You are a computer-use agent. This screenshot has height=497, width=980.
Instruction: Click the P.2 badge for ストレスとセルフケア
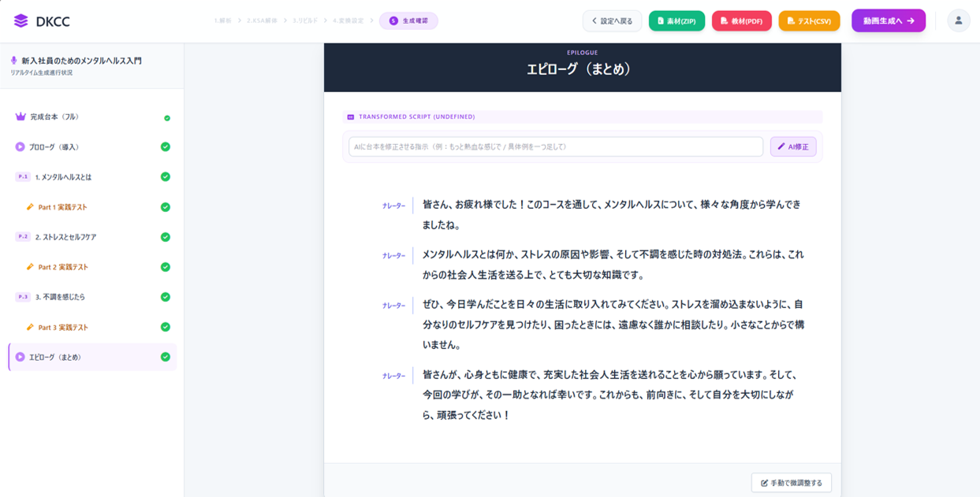pos(23,236)
